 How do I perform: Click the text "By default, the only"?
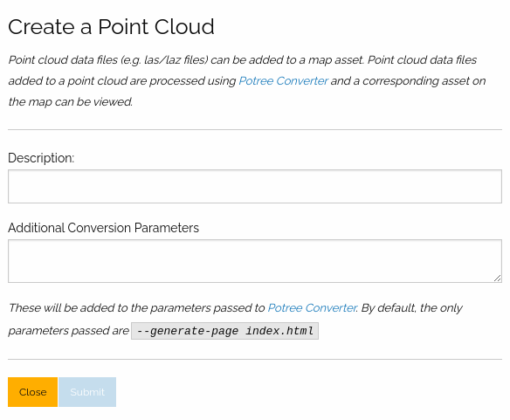[412, 307]
